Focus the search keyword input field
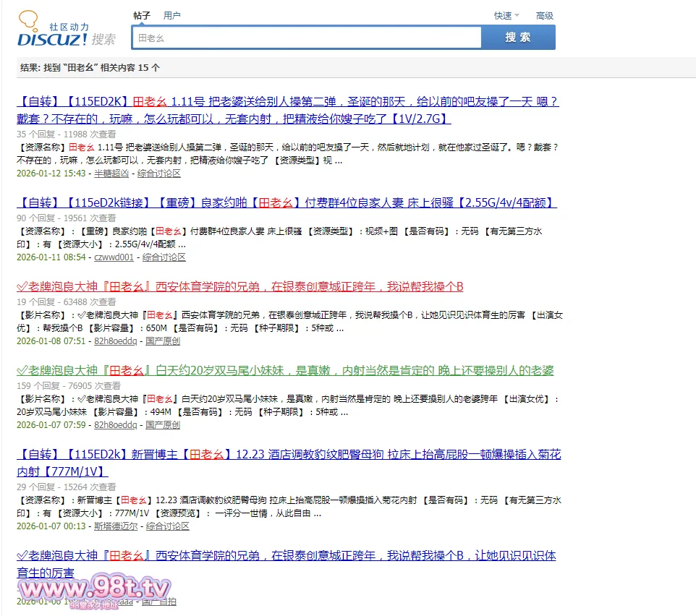Screen dimensions: 696x616 [x=306, y=38]
